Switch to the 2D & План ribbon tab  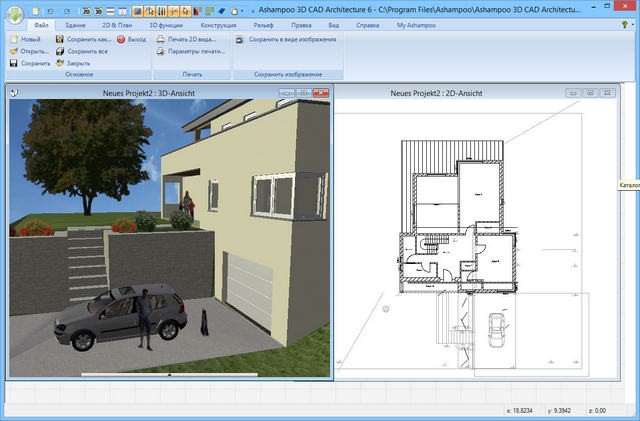[117, 25]
